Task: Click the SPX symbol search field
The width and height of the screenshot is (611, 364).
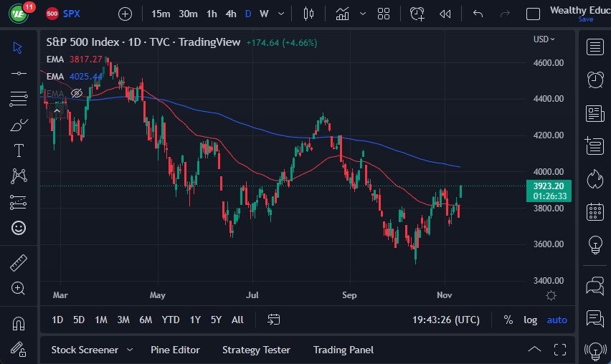Action: 72,14
